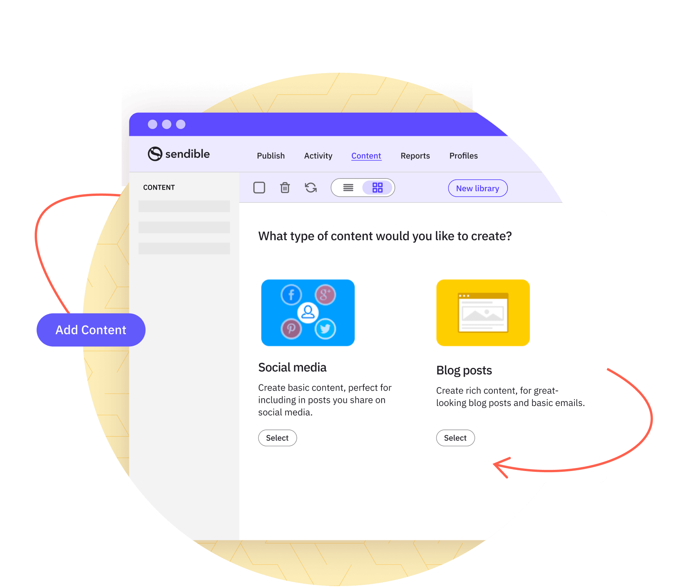This screenshot has height=588, width=700.
Task: Click the Add Content button
Action: 91,330
